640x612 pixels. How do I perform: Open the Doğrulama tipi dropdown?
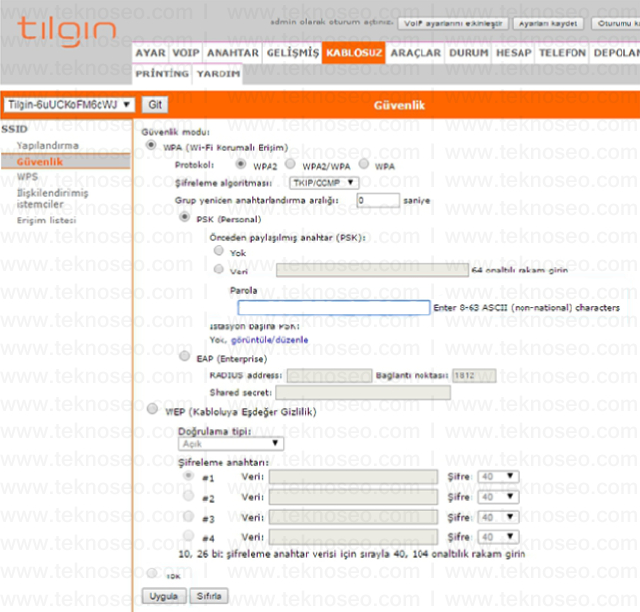tap(231, 444)
